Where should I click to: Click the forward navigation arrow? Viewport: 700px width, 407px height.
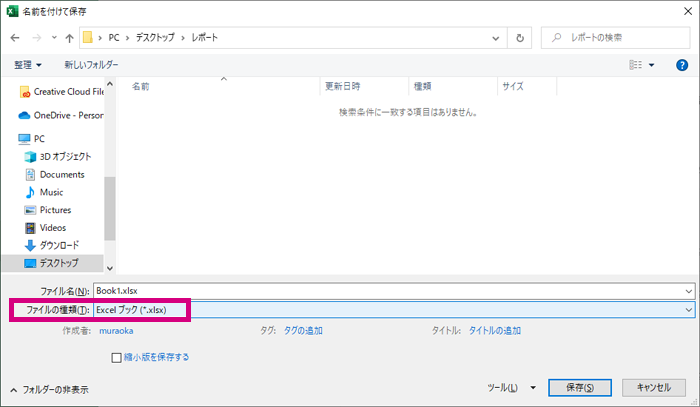[37, 38]
